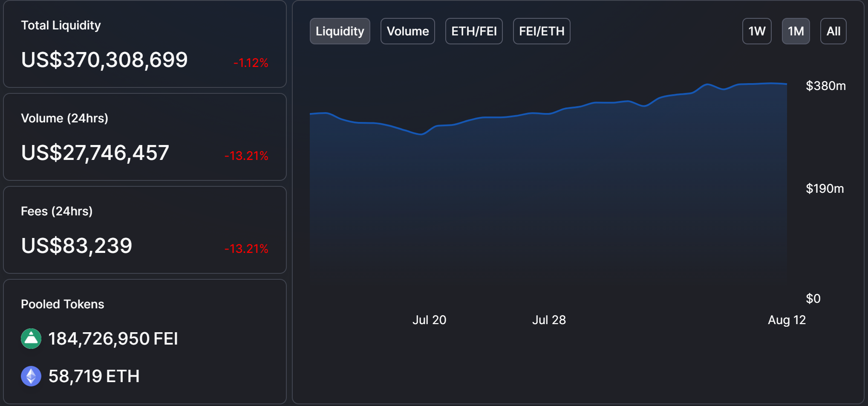Click the Jul 28 date label
The image size is (868, 406).
(549, 320)
